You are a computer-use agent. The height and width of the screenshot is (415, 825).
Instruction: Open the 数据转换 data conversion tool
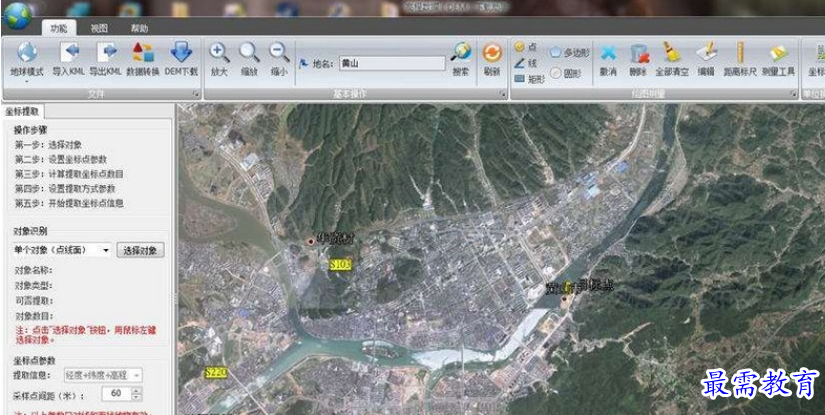pos(143,53)
